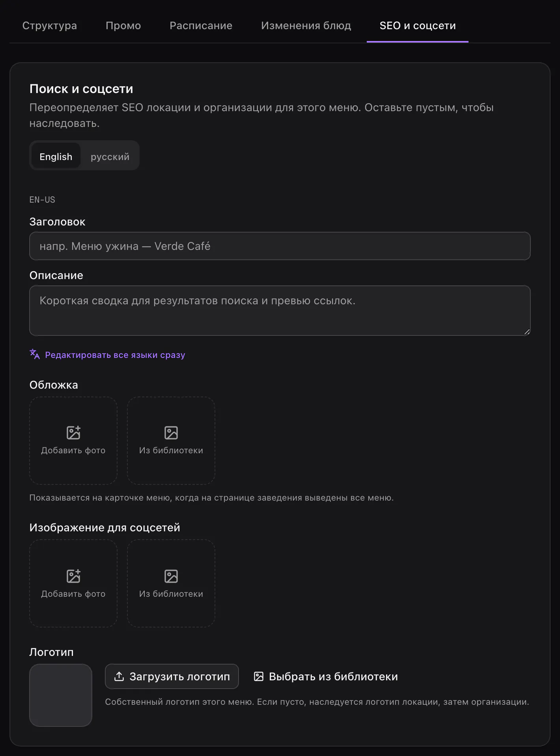Click upload arrow icon on Загрузить логотип
Screen dimensions: 560x756
pos(119,676)
